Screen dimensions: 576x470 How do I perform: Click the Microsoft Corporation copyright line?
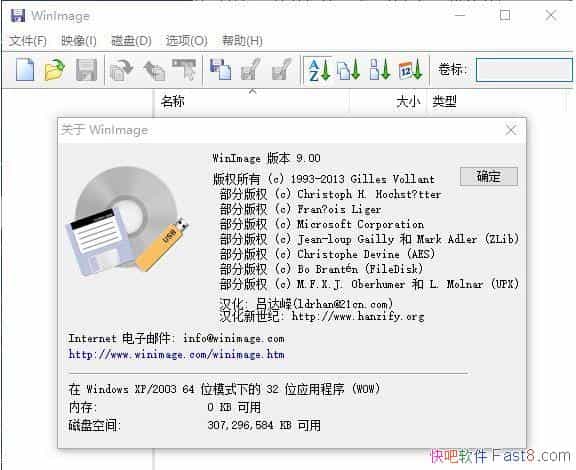[322, 224]
